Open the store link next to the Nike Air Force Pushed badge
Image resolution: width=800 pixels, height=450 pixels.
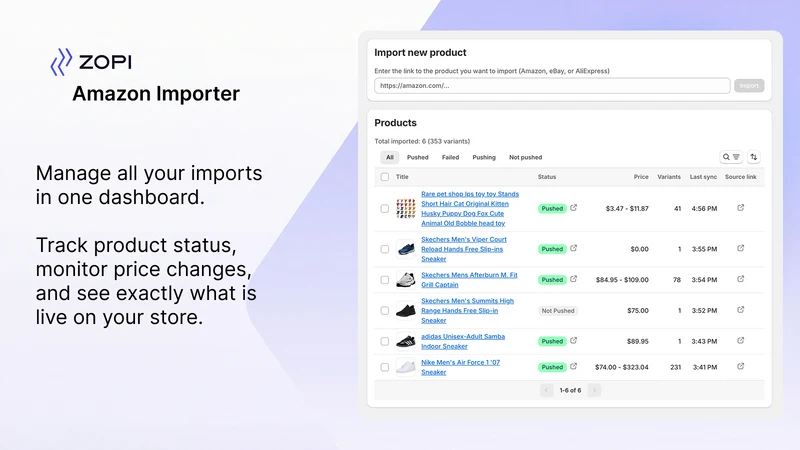(x=573, y=366)
